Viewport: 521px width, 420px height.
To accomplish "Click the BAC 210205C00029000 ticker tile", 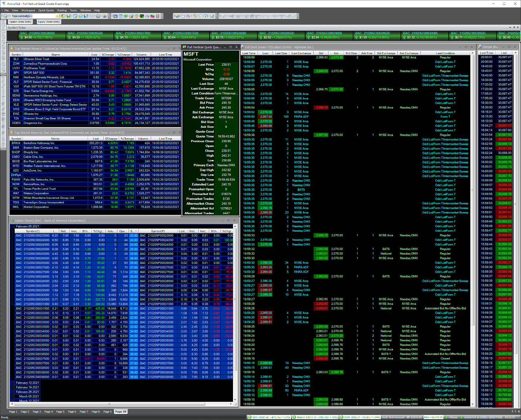I will click(329, 35).
